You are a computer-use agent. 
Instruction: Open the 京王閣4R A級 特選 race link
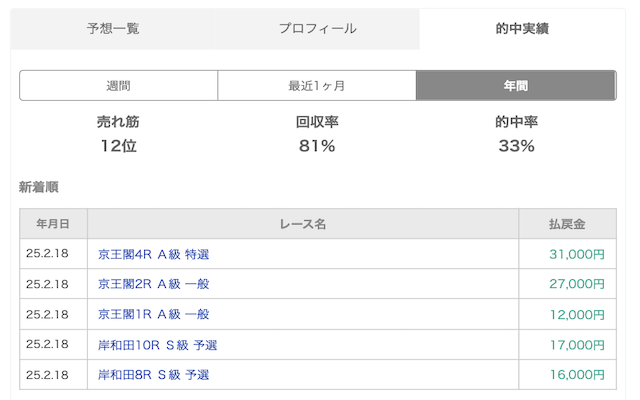[153, 254]
